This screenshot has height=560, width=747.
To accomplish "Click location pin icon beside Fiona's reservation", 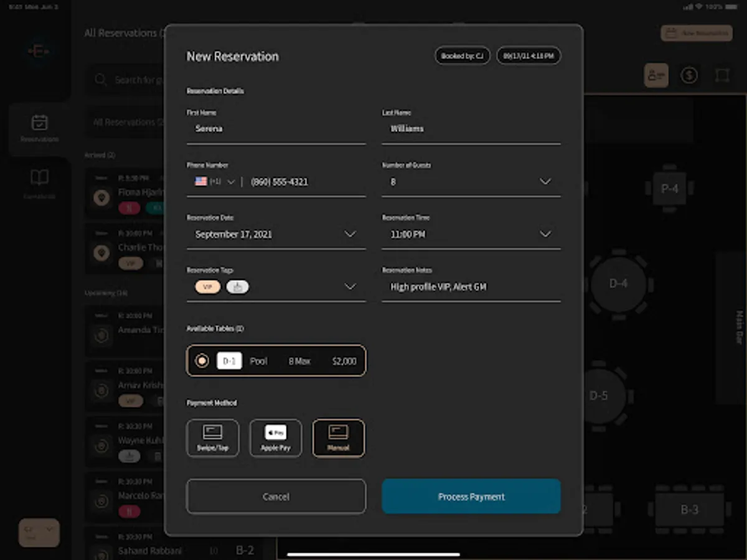I will click(x=101, y=198).
